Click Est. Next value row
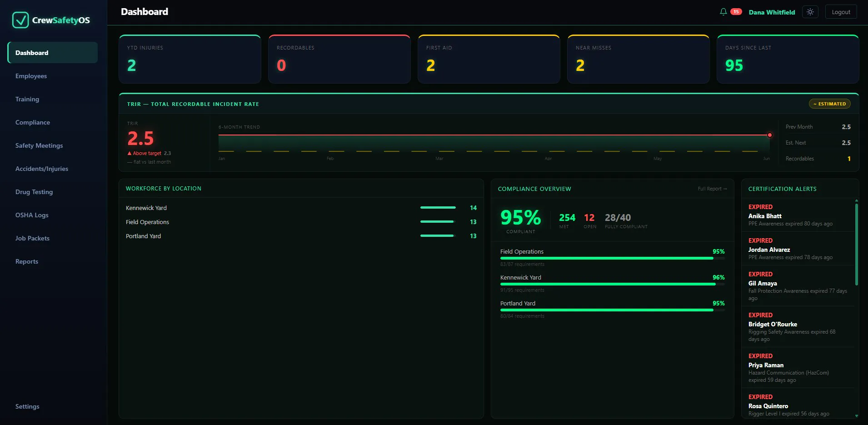The image size is (868, 425). [x=818, y=143]
